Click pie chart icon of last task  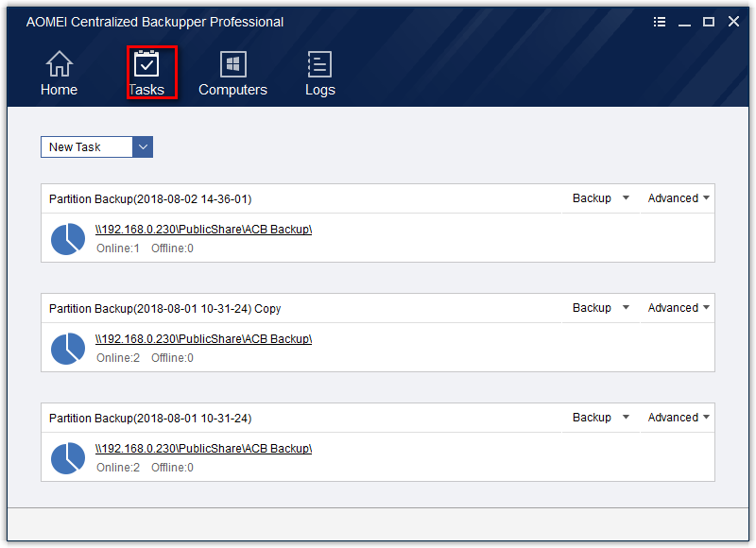(68, 458)
